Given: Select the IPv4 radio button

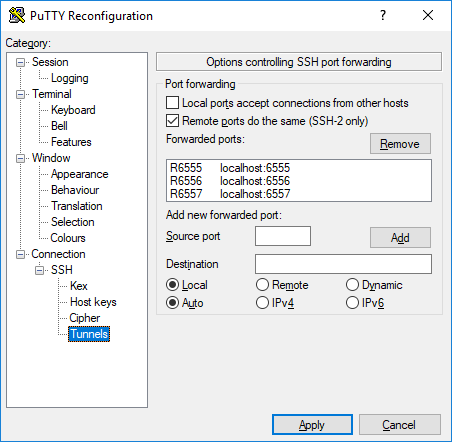Looking at the screenshot, I should point(262,303).
